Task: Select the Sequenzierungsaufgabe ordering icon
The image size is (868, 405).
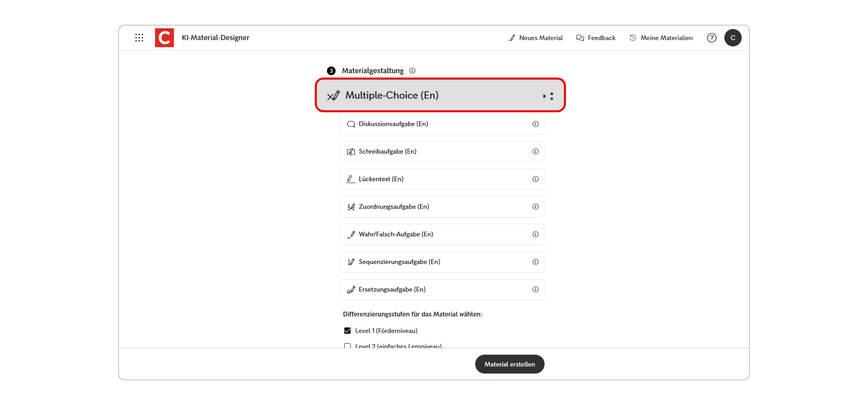Action: point(351,262)
